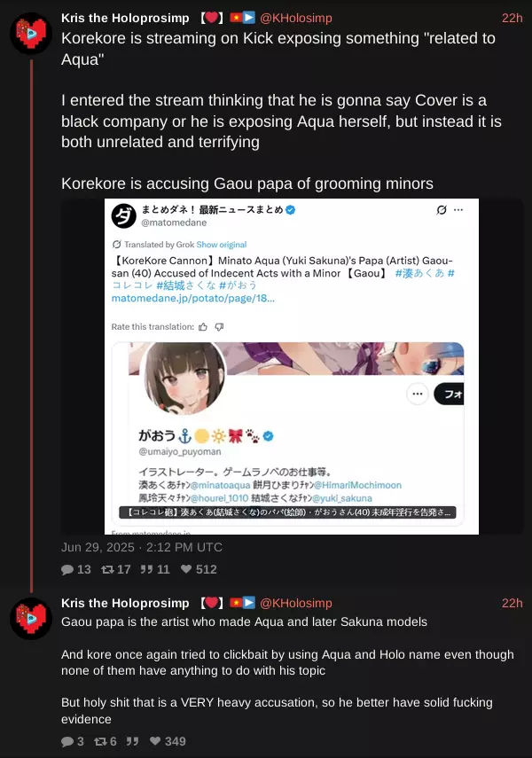Image resolution: width=532 pixels, height=758 pixels.
Task: Click the reply bubble icon showing 13
Action: click(x=67, y=569)
